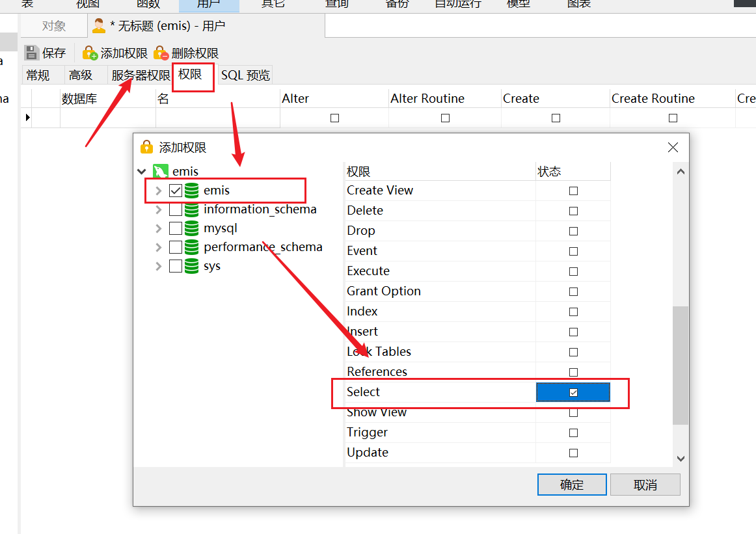Viewport: 756px width, 534px height.
Task: Confirm with the 确定 button
Action: pyautogui.click(x=572, y=485)
